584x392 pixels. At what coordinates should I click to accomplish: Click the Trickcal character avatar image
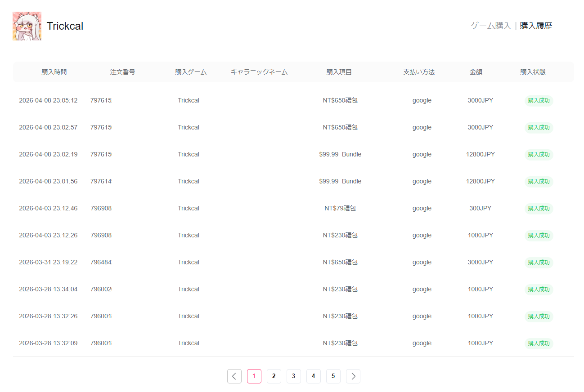[x=27, y=26]
